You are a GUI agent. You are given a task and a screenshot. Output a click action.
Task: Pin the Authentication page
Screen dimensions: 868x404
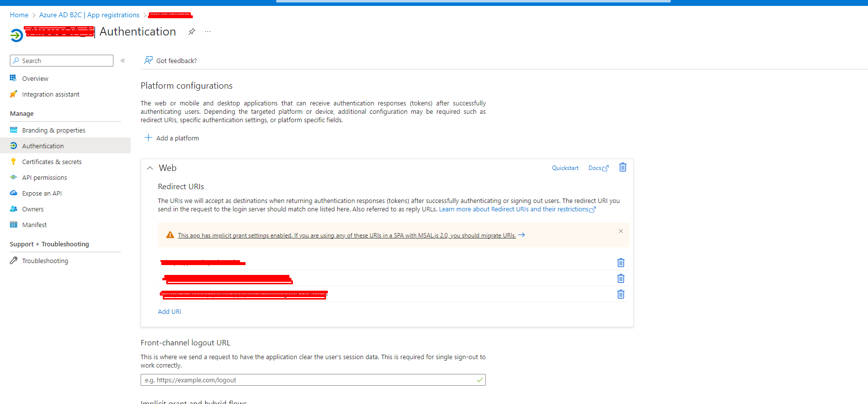[x=192, y=32]
